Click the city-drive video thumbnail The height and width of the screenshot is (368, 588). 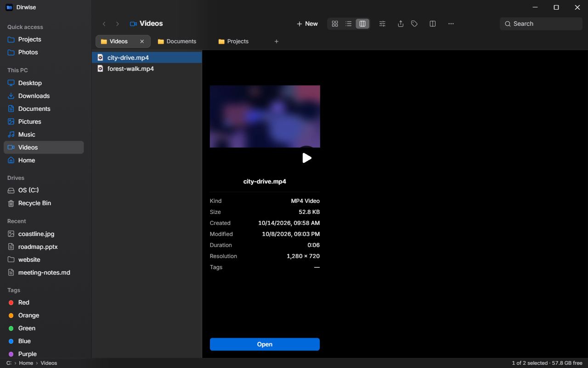(265, 116)
